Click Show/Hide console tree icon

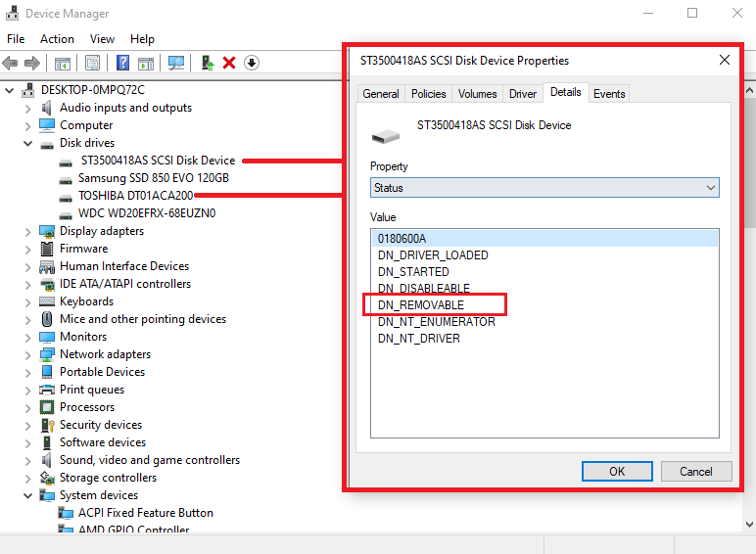pos(62,63)
